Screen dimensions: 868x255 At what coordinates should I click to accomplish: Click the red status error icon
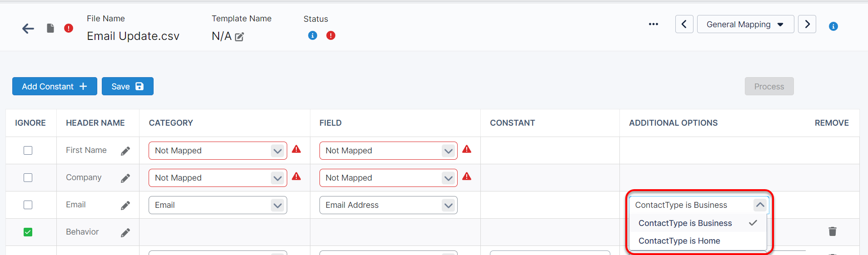pyautogui.click(x=331, y=35)
